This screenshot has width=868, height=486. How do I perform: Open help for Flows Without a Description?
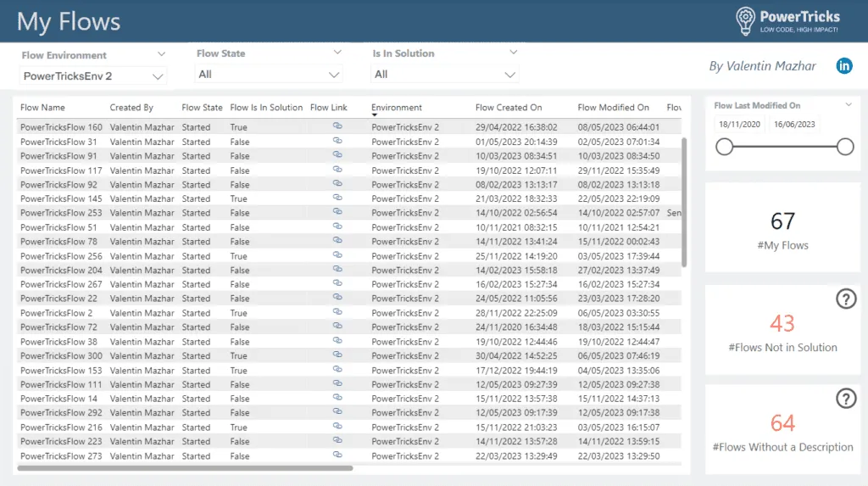[846, 399]
